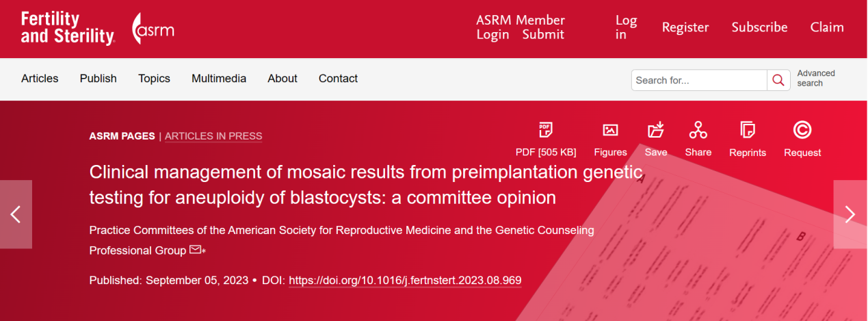Go to previous article arrow
The width and height of the screenshot is (868, 321).
point(16,214)
